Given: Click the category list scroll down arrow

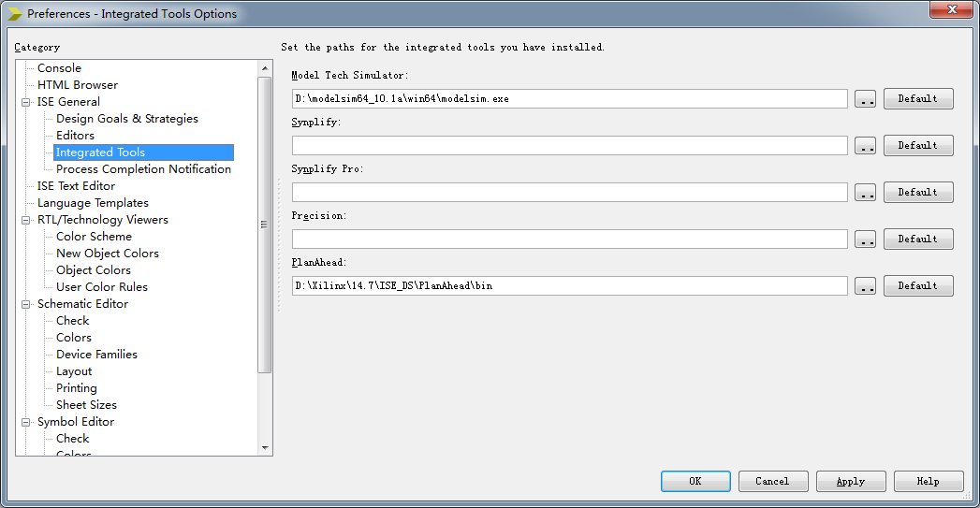Looking at the screenshot, I should (265, 448).
